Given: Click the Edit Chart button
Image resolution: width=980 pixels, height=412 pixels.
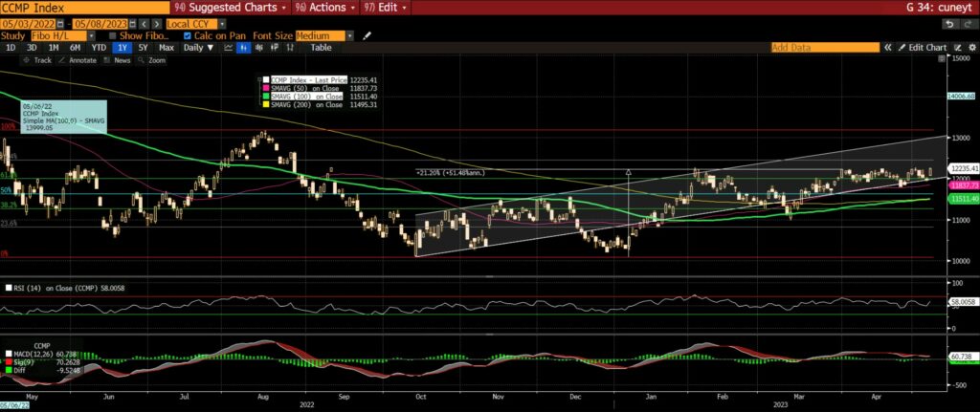Looking at the screenshot, I should coord(924,47).
